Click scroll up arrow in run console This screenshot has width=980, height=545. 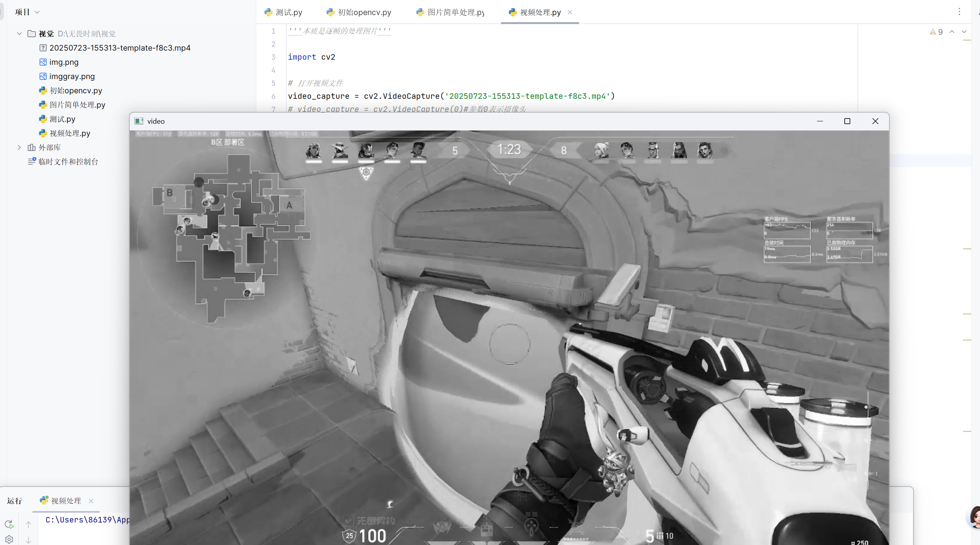tap(28, 524)
